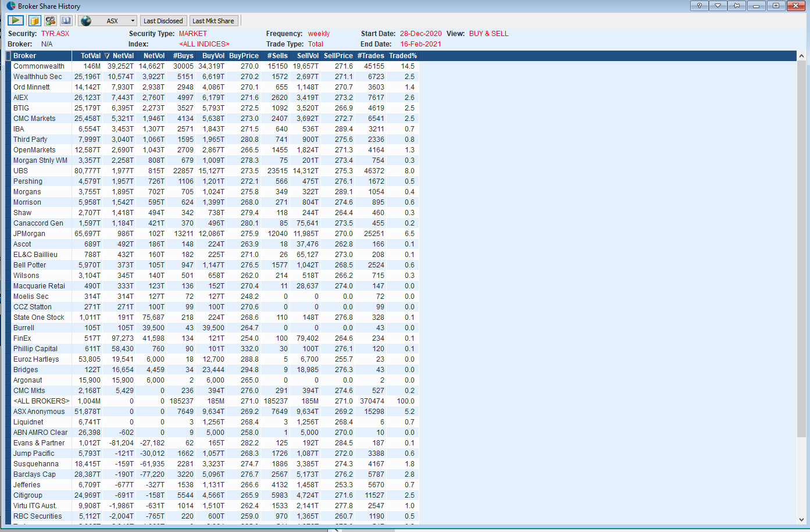The width and height of the screenshot is (810, 532).
Task: Click the Last Mkt Share button
Action: (x=213, y=21)
